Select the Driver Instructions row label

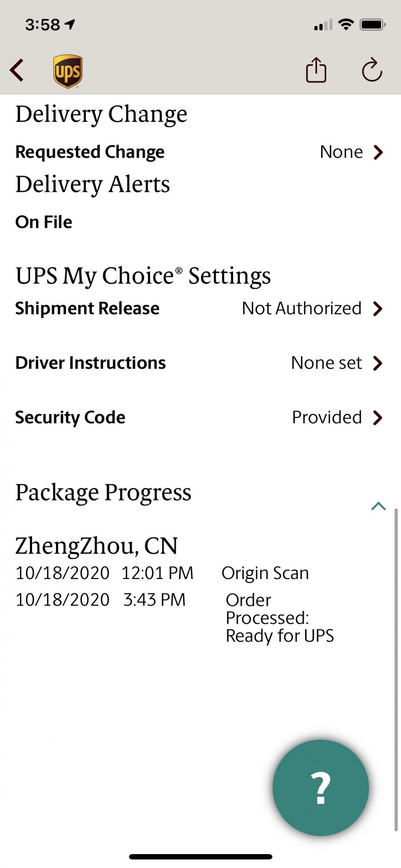click(90, 363)
